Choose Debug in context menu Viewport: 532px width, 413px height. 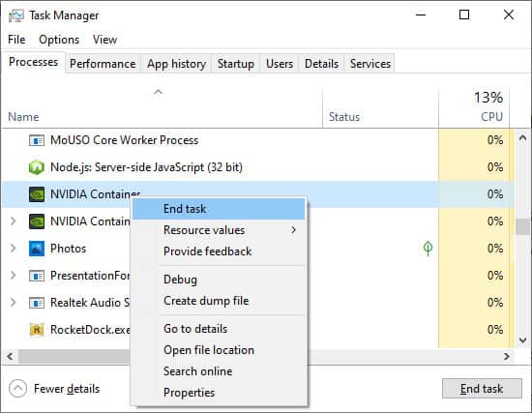tap(219, 280)
